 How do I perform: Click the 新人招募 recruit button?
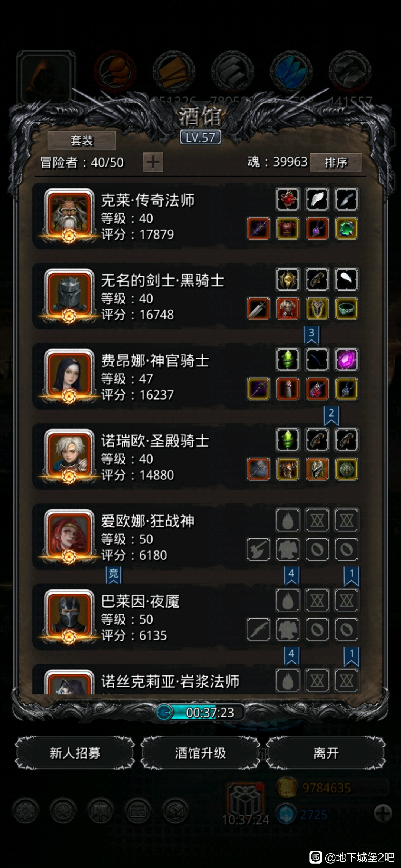coord(75,753)
